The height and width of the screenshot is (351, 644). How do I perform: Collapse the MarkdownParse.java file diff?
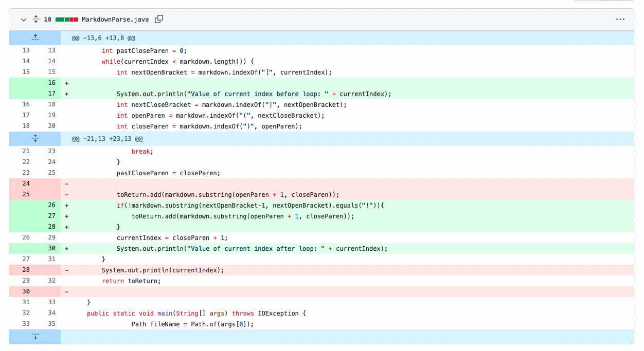[24, 20]
